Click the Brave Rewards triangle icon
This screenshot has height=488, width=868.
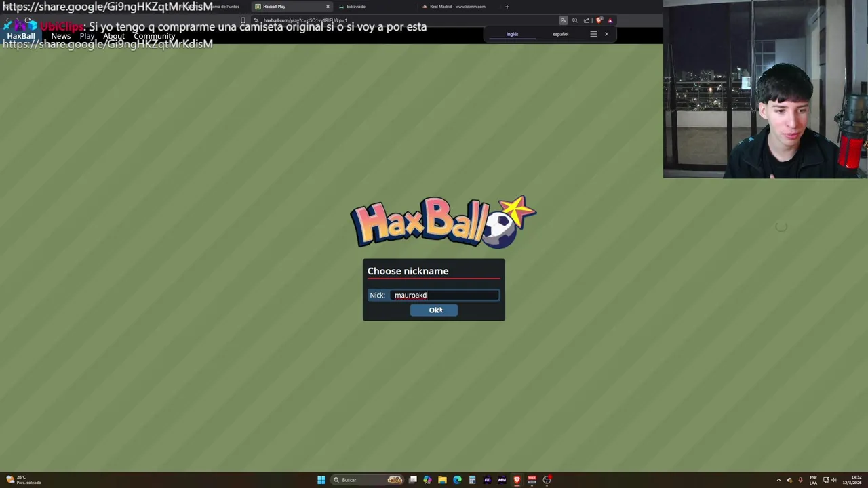coord(610,20)
